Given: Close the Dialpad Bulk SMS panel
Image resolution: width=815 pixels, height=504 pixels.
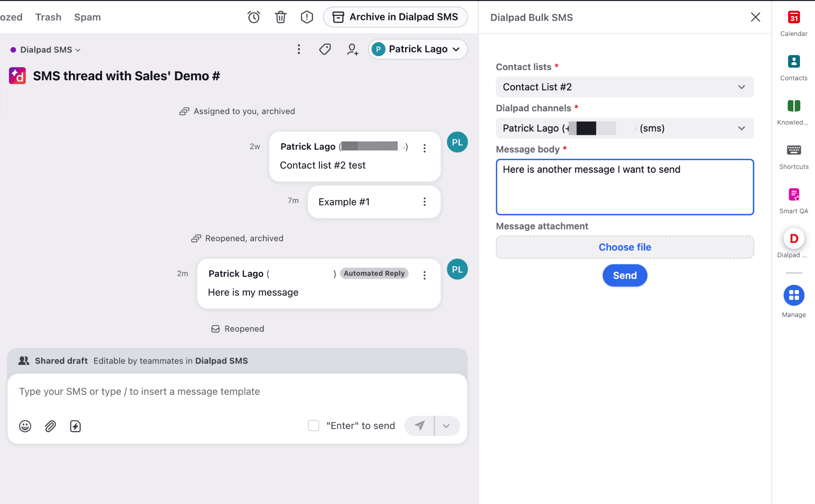Looking at the screenshot, I should [756, 17].
